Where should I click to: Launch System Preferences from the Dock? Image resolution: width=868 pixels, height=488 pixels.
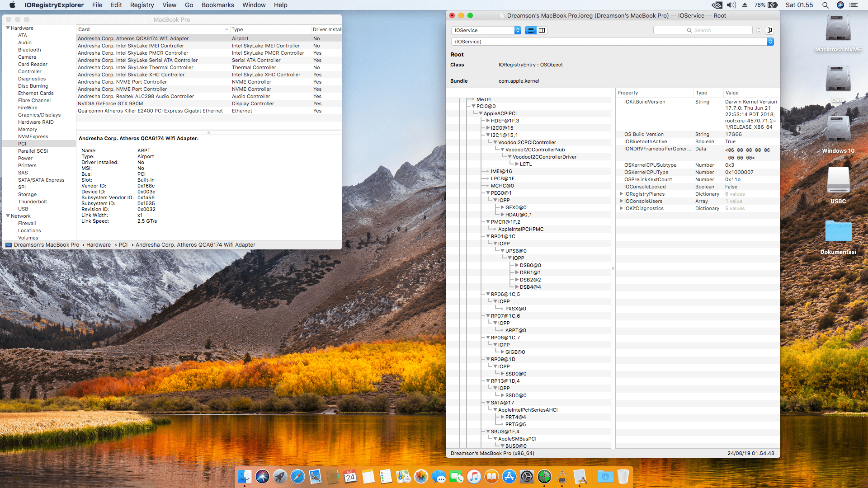[527, 476]
